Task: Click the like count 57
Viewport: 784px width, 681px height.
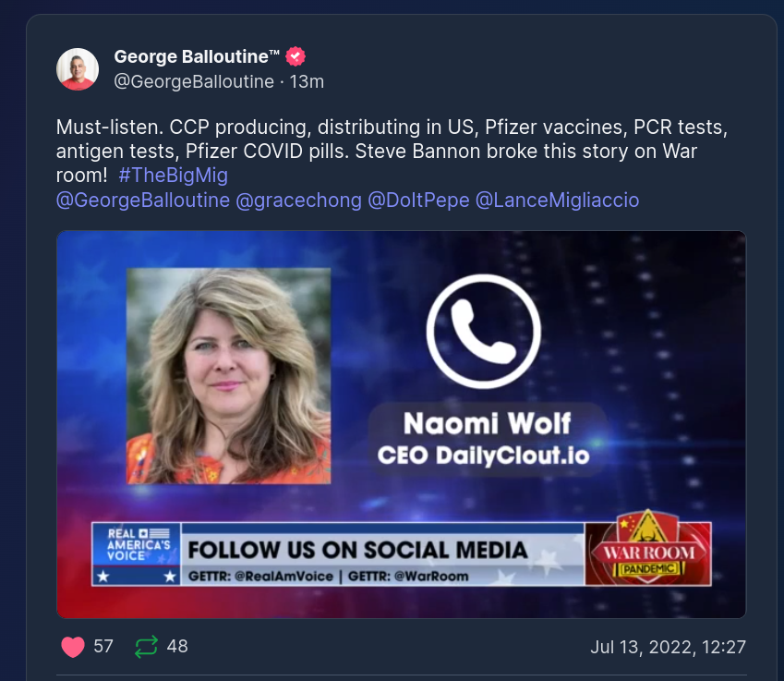Action: pyautogui.click(x=103, y=646)
